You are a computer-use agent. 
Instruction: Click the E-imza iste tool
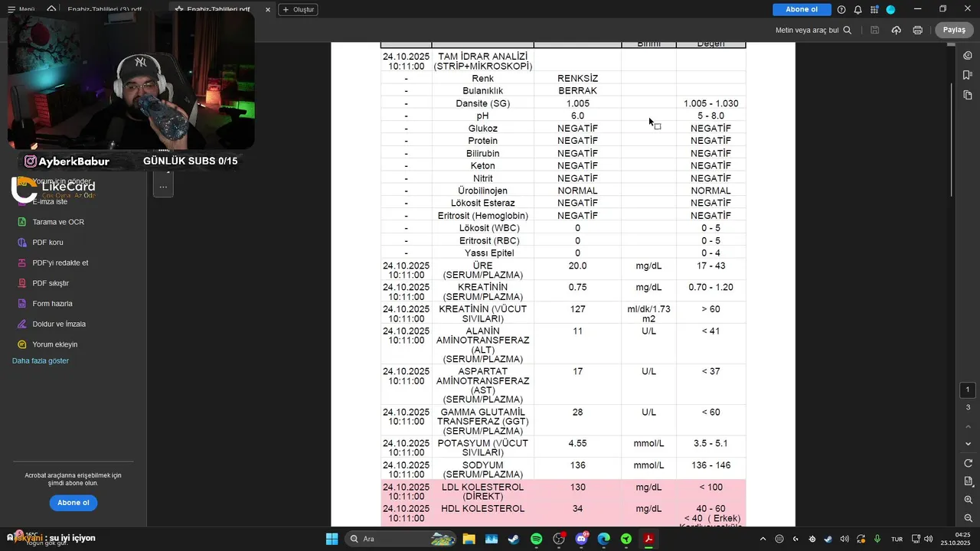50,201
